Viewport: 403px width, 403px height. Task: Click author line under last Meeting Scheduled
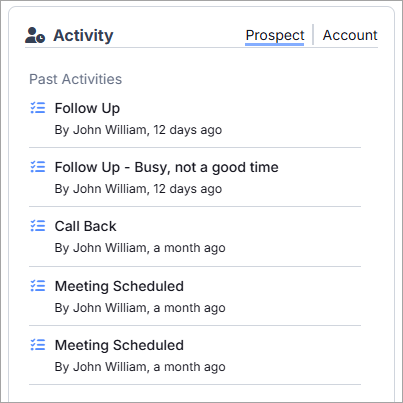click(x=140, y=367)
